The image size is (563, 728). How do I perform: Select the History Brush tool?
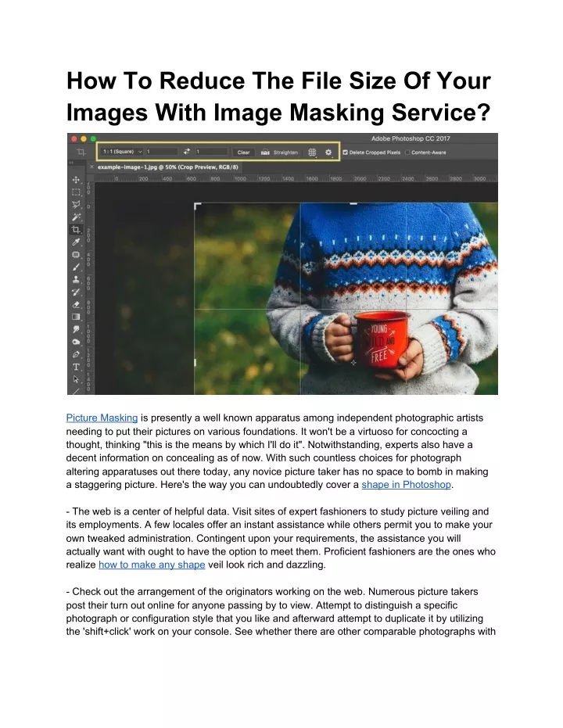(76, 292)
